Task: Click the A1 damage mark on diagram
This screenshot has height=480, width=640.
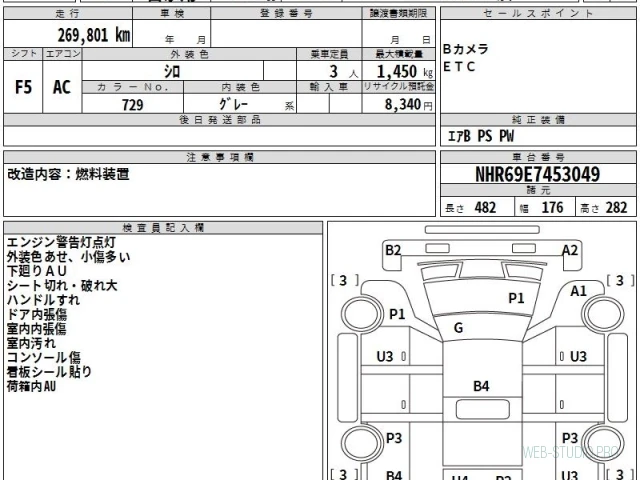Action: (x=578, y=291)
